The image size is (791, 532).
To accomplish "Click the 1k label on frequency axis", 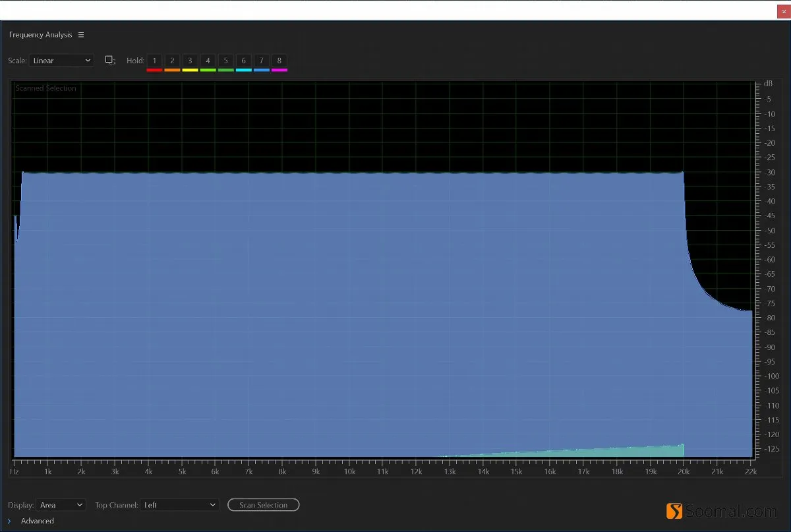I will pos(47,472).
